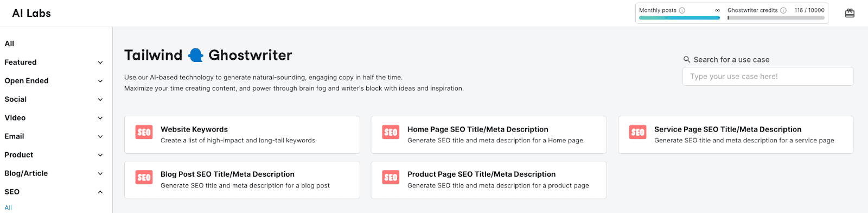
Task: Click the Product Page SEO card icon
Action: [391, 177]
